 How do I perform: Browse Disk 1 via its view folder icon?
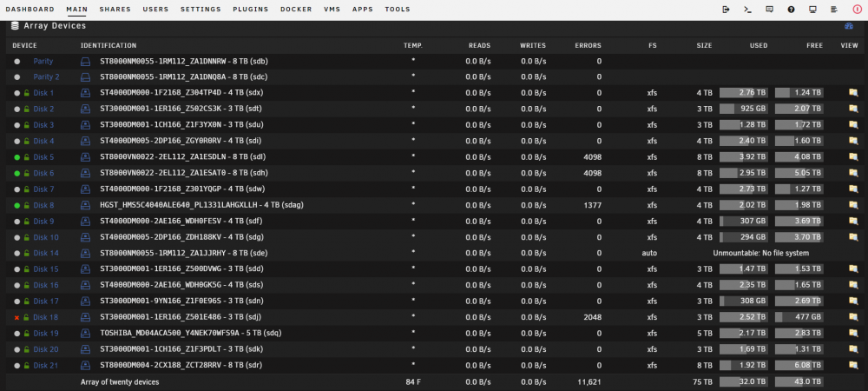coord(853,93)
